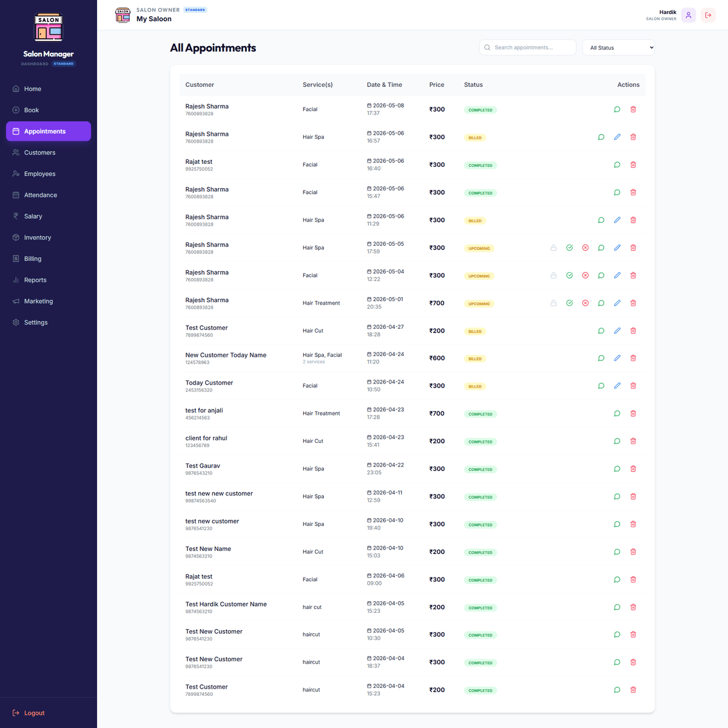The width and height of the screenshot is (728, 728).
Task: Click the sign-out icon in the top bar
Action: coord(708,15)
